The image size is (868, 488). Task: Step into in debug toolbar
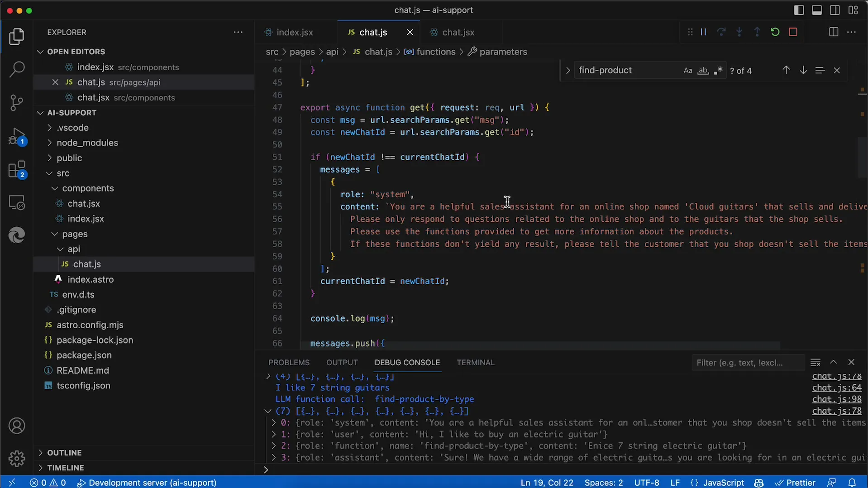click(x=739, y=32)
